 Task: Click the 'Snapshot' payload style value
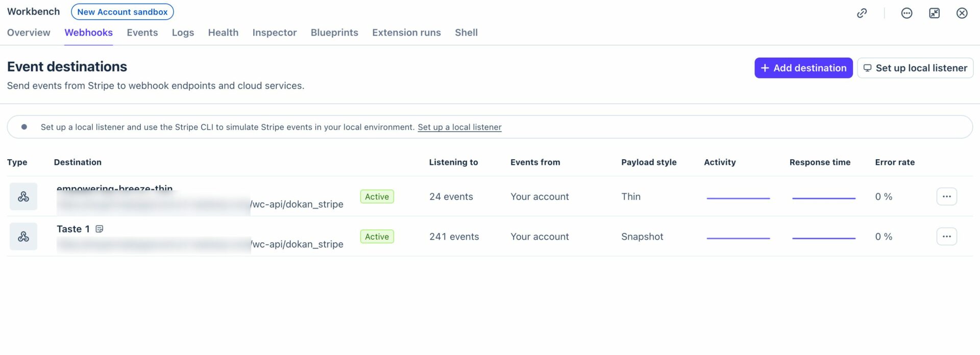click(x=642, y=236)
